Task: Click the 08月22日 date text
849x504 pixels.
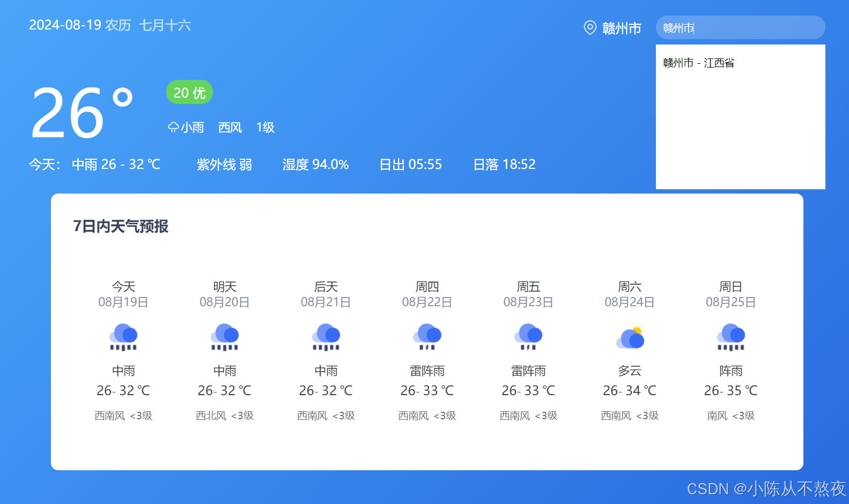Action: click(427, 302)
